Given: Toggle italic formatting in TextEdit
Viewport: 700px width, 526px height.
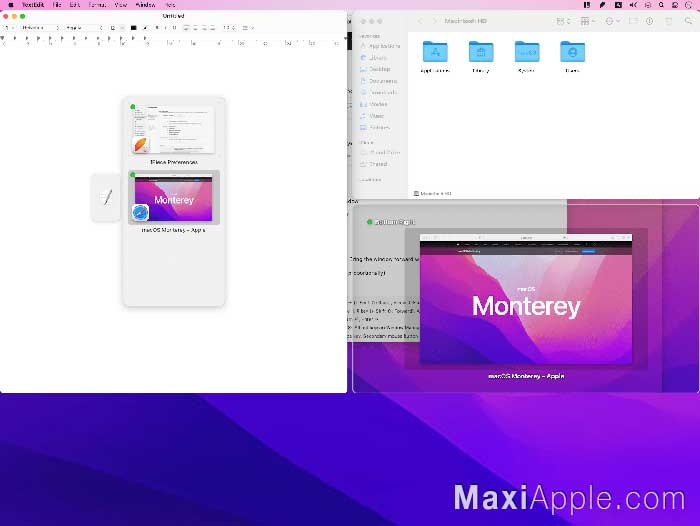Looking at the screenshot, I should (165, 28).
